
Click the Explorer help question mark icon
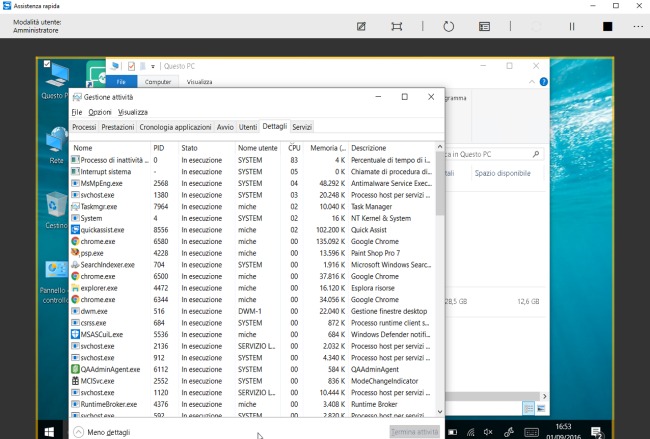(x=543, y=82)
